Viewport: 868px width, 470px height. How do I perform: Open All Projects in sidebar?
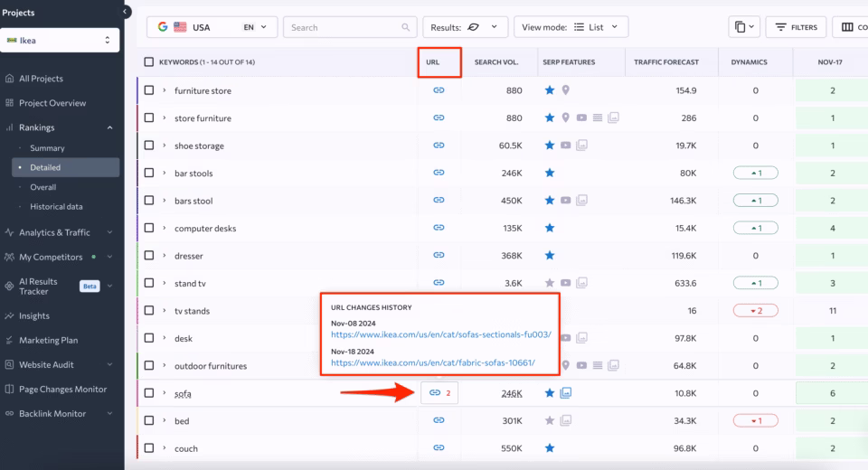click(41, 79)
